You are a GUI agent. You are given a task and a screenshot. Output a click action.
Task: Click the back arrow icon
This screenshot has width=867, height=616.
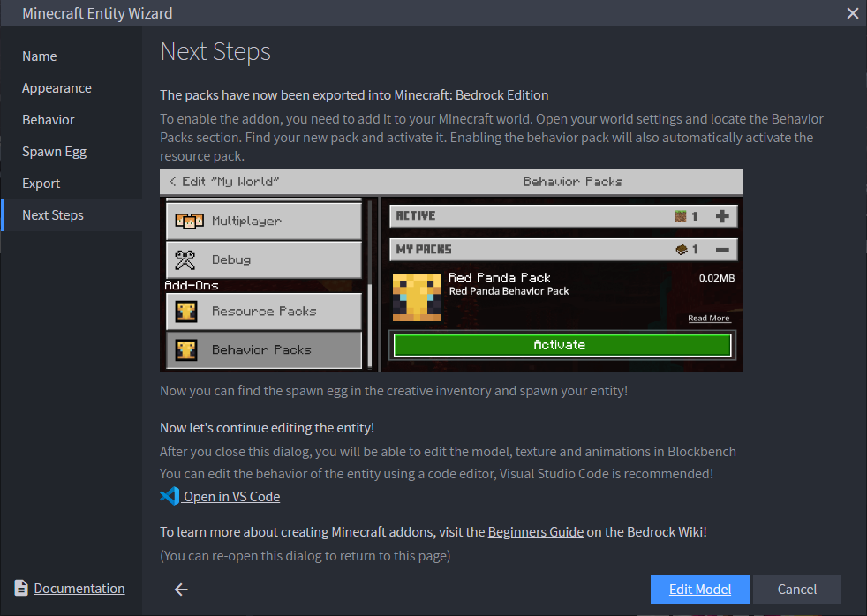tap(181, 590)
